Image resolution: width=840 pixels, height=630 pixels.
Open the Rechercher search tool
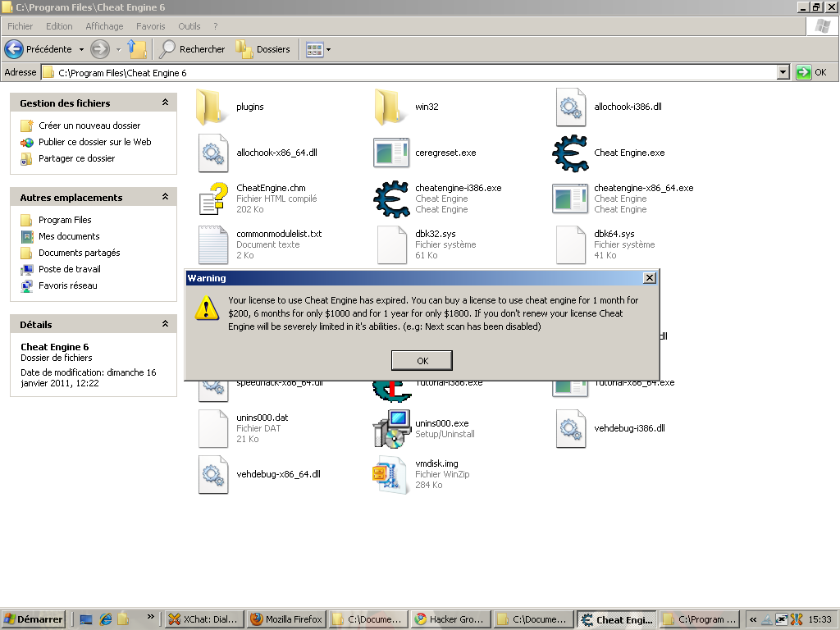click(192, 49)
